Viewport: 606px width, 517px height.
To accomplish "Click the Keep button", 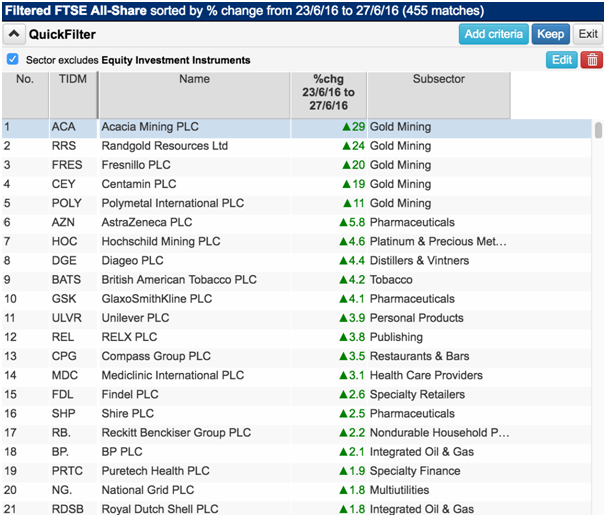I will (x=550, y=34).
